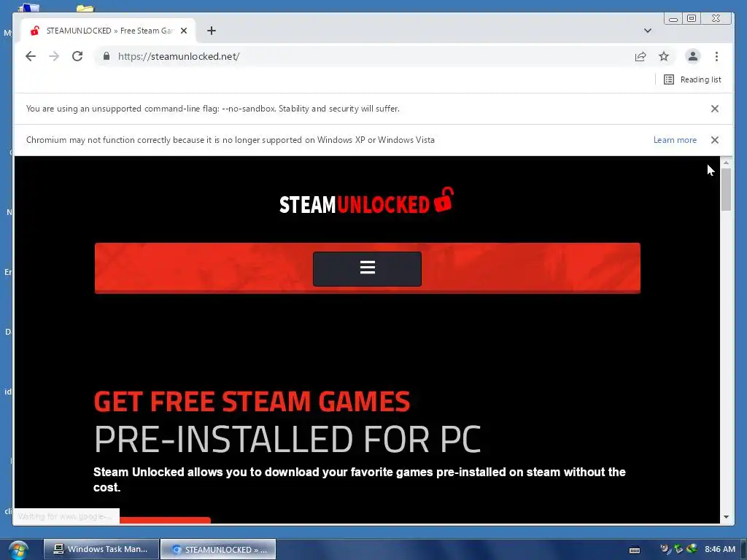Click the GET FREE STEAM GAMES heading
This screenshot has width=747, height=560.
click(252, 401)
